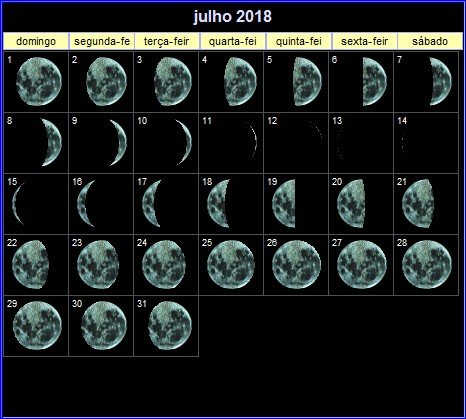Select the crescent moon on day 8
Viewport: 466px width, 419px height.
tap(52, 142)
